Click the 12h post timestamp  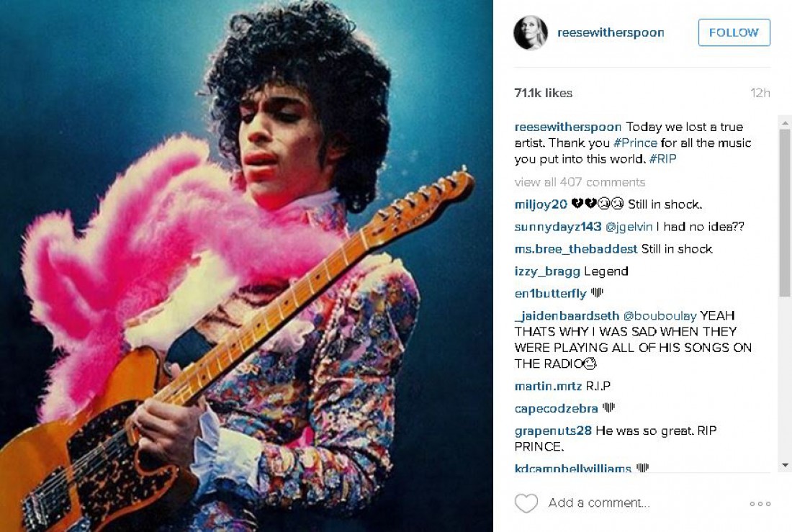click(x=760, y=93)
